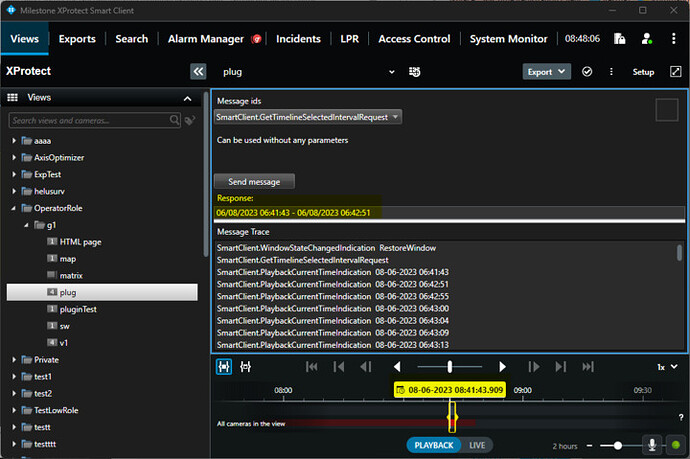
Task: Open the main settings and more menu
Action: tap(673, 39)
